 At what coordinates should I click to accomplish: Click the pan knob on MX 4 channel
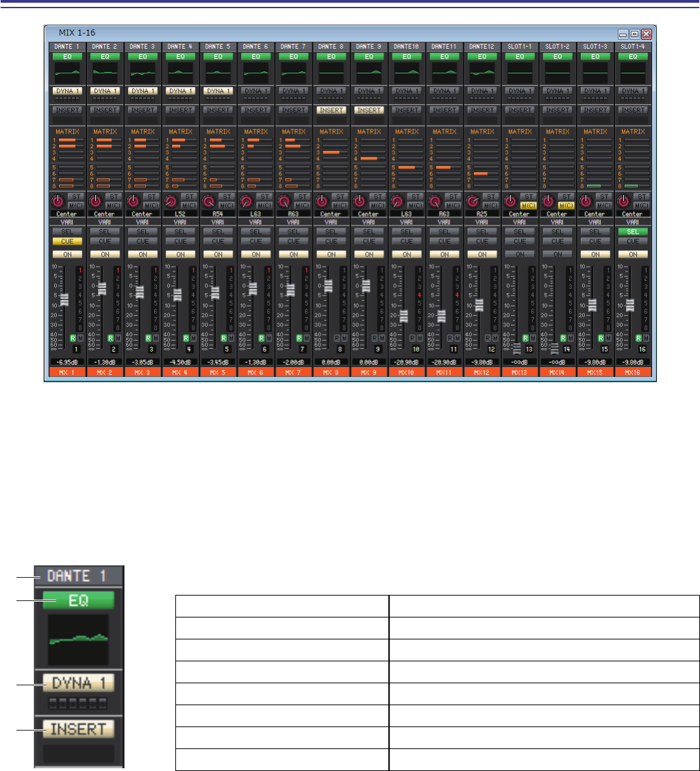tap(171, 201)
